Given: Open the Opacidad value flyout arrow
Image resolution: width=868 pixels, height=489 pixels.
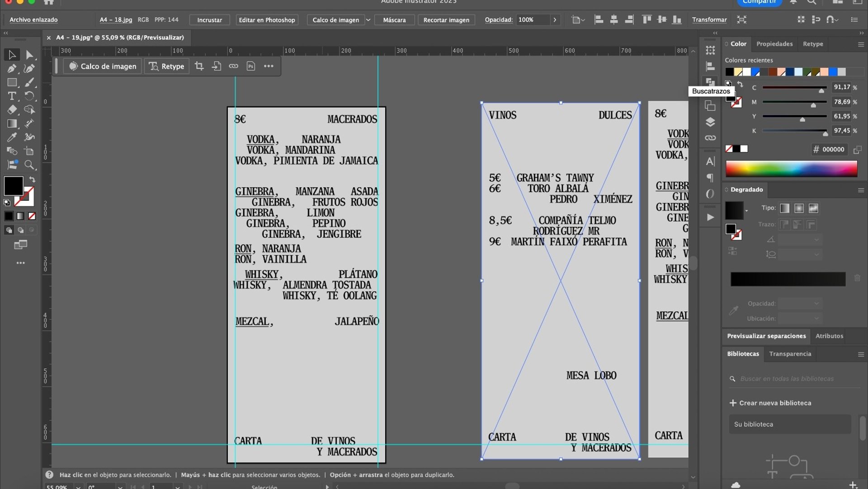Looking at the screenshot, I should point(555,20).
